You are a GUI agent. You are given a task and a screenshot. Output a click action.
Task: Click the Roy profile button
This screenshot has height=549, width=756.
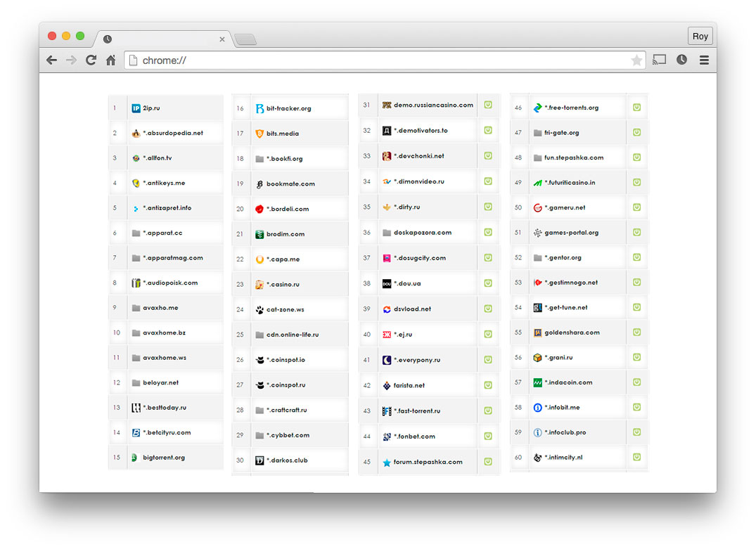700,36
